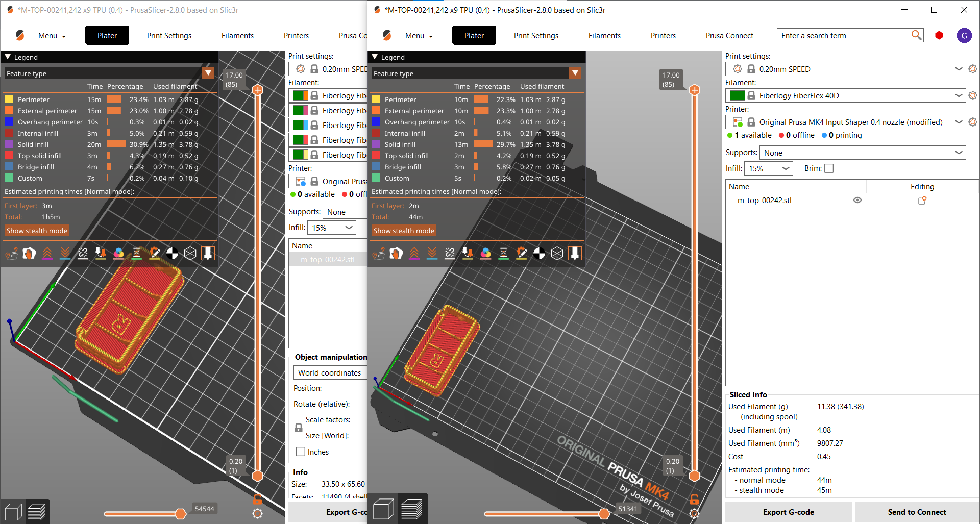The width and height of the screenshot is (980, 524).
Task: Toggle Travel moves display in right window
Action: click(x=379, y=253)
